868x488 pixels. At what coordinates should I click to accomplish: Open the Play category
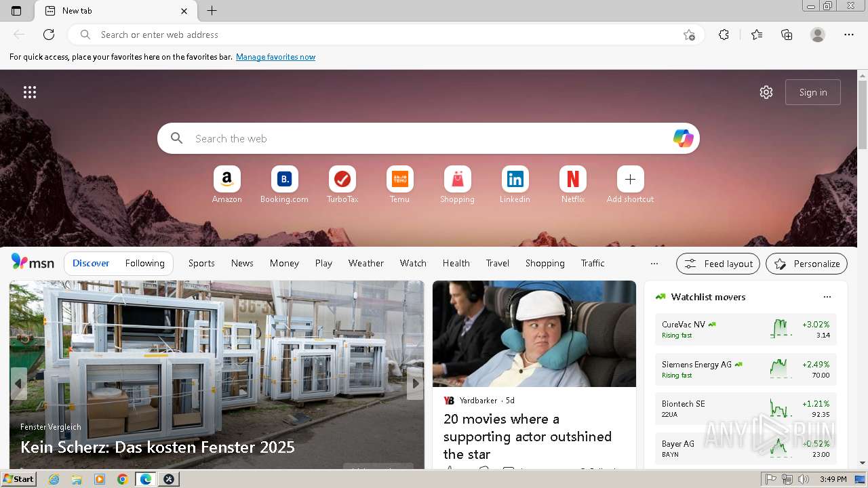click(x=323, y=263)
